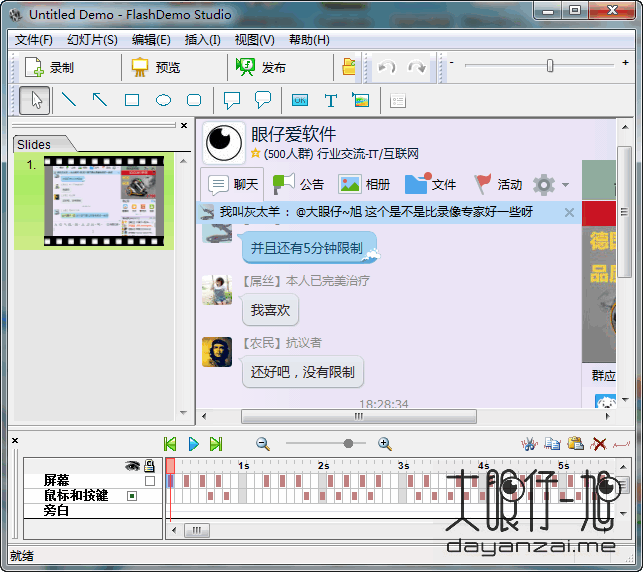This screenshot has height=572, width=643.
Task: Select the straight line drawing tool
Action: 69,100
